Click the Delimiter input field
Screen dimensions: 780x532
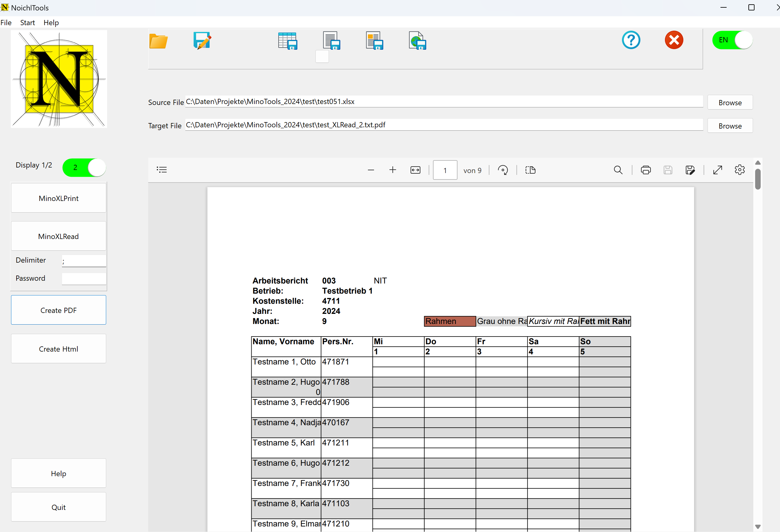[84, 261]
